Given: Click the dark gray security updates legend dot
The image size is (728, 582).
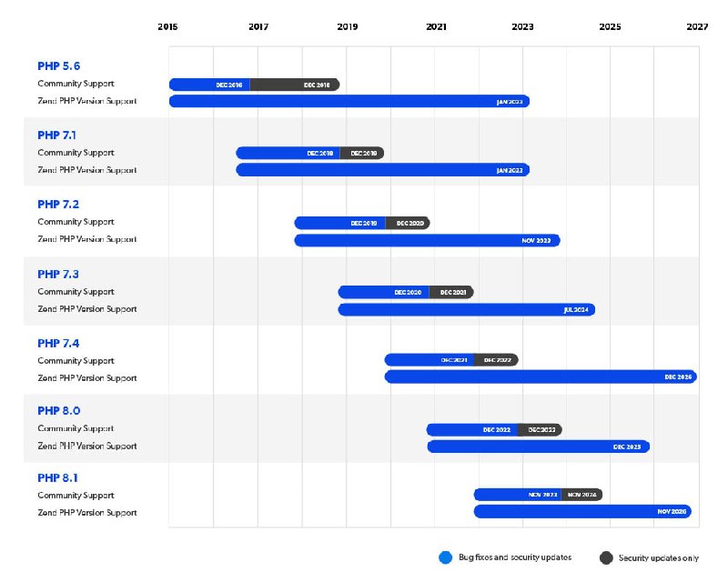Looking at the screenshot, I should [606, 557].
